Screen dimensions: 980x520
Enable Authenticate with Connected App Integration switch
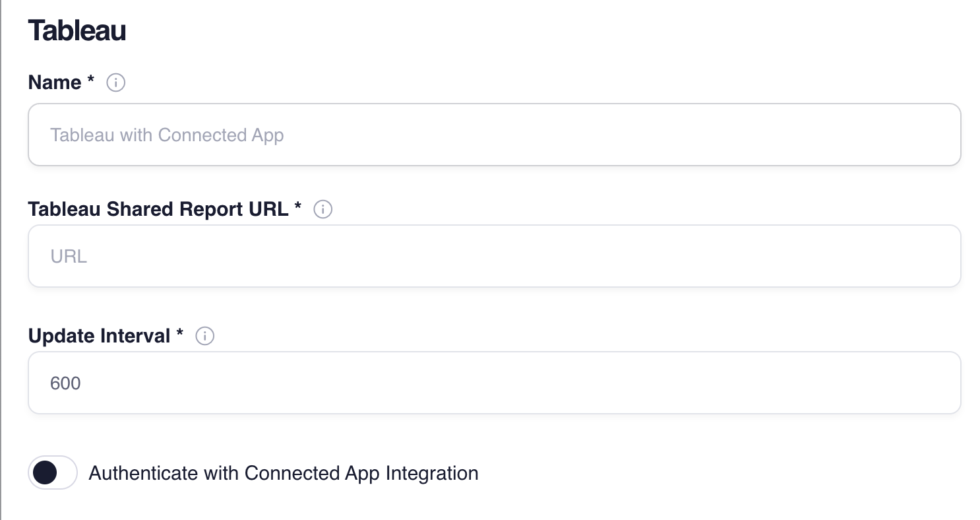53,472
